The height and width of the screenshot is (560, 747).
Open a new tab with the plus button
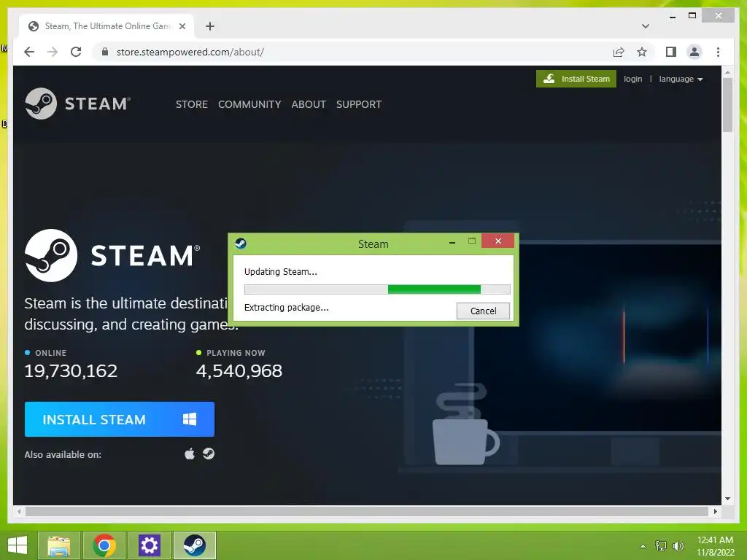[x=209, y=26]
